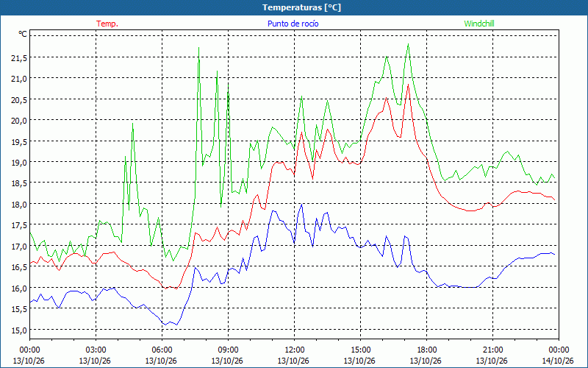The width and height of the screenshot is (588, 368).
Task: Click the 19,5 y-axis value
Action: (19, 141)
